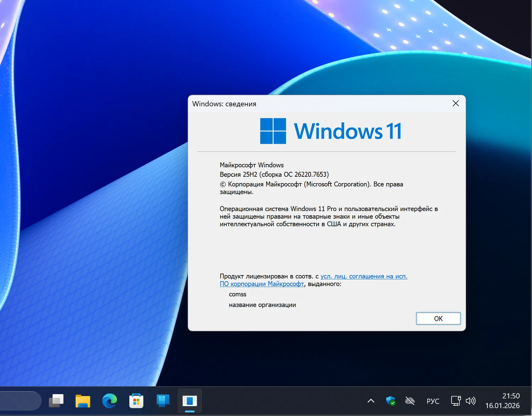The height and width of the screenshot is (416, 532).
Task: Click the clock showing 21:50
Action: pyautogui.click(x=511, y=395)
